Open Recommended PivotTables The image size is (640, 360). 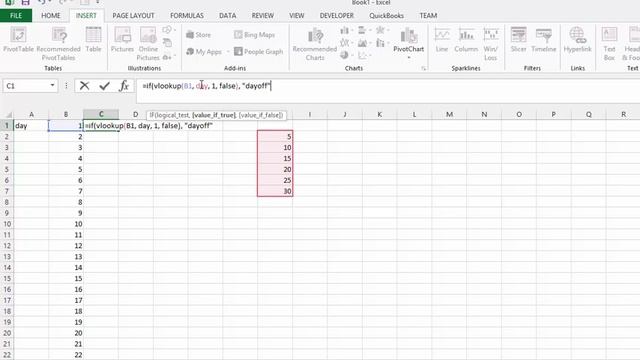(58, 44)
